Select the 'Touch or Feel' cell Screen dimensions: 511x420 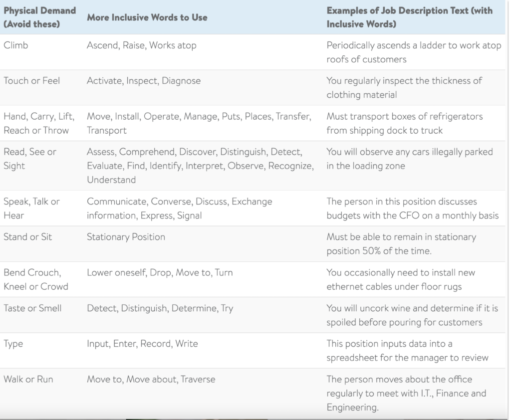tap(31, 80)
